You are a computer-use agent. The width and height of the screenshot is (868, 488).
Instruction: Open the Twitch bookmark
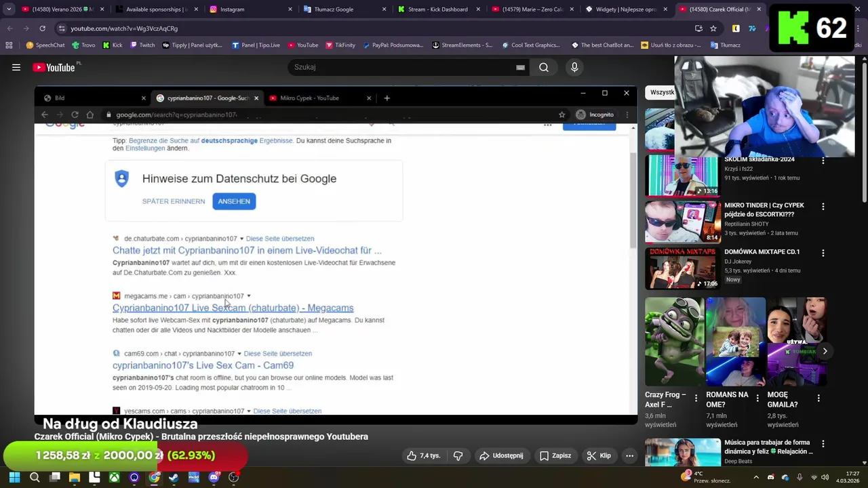coord(142,45)
